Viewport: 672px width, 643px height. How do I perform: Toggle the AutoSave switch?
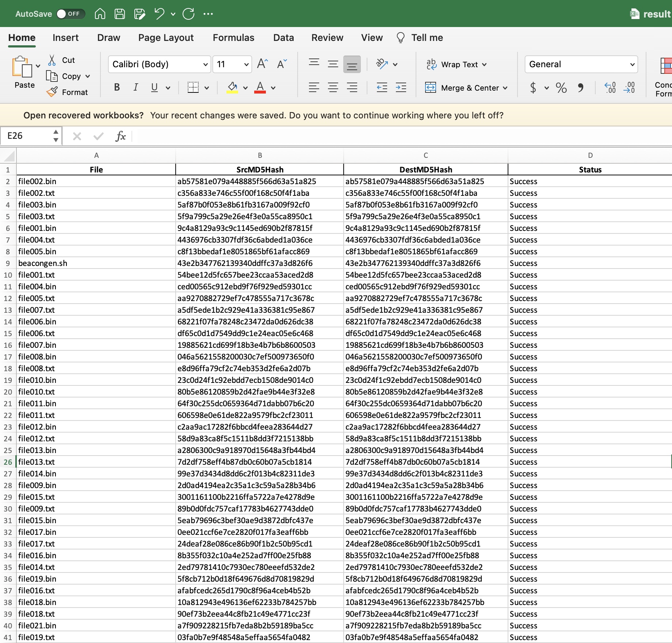click(x=71, y=14)
